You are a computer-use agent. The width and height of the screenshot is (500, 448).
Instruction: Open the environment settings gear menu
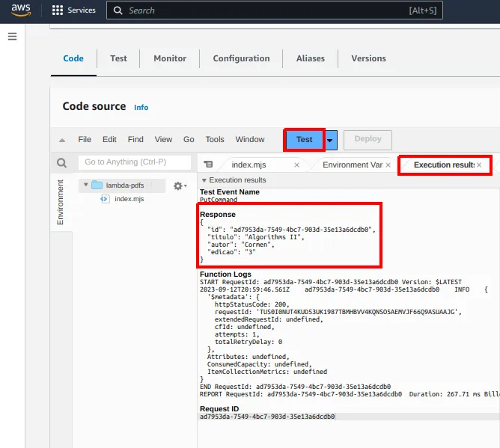pyautogui.click(x=180, y=185)
